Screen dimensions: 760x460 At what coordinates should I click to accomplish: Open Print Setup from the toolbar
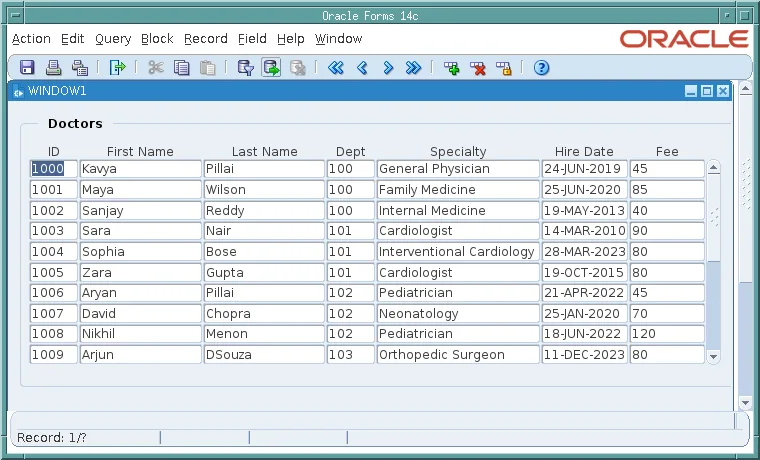coord(79,67)
